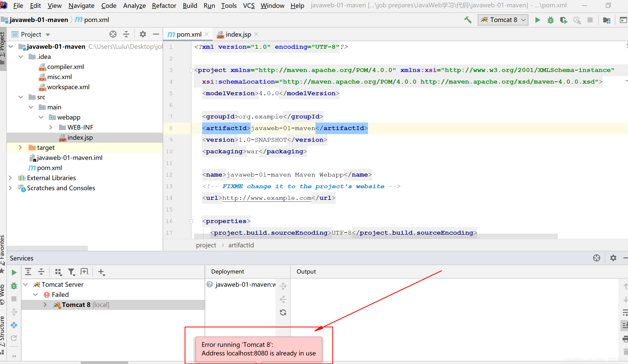Toggle the 1: Project side tool window
This screenshot has width=628, height=364.
pos(3,44)
